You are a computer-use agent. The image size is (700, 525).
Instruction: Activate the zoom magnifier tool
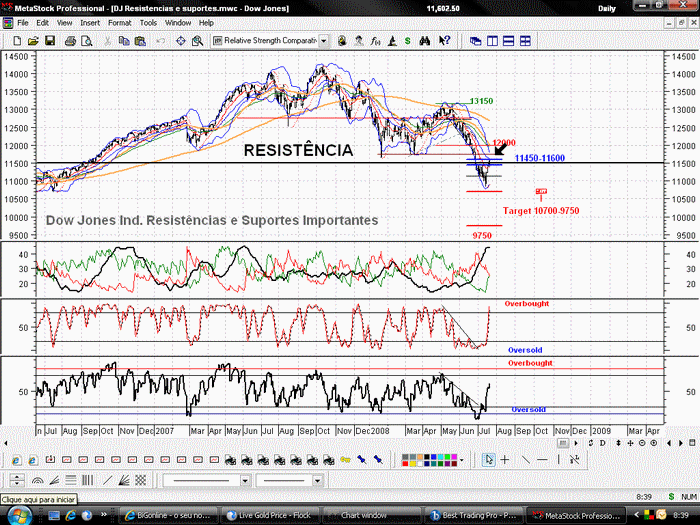coord(197,41)
